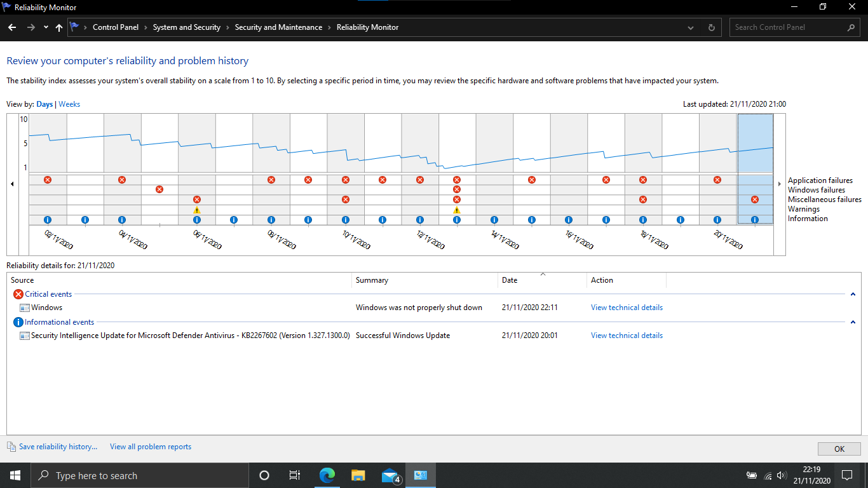Screen dimensions: 868x488
Task: Click the miscellaneous failure icon on 06/11/2020
Action: [x=197, y=200]
